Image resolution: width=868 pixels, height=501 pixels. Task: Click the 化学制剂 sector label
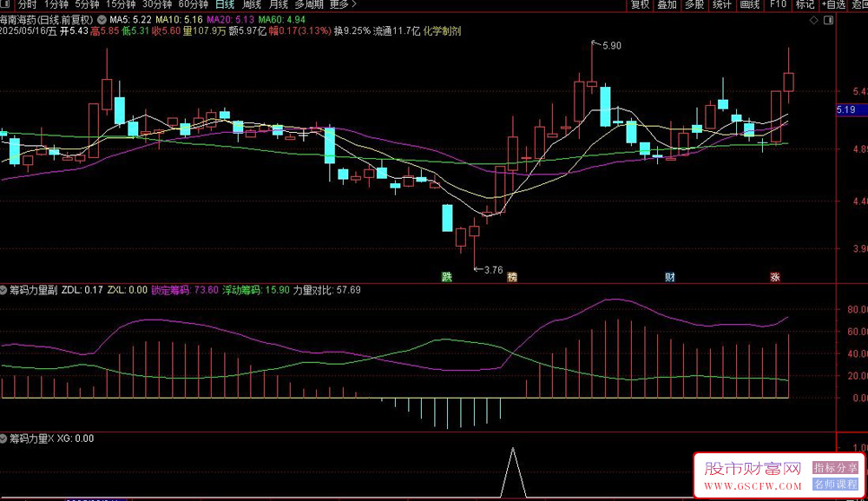pos(443,31)
